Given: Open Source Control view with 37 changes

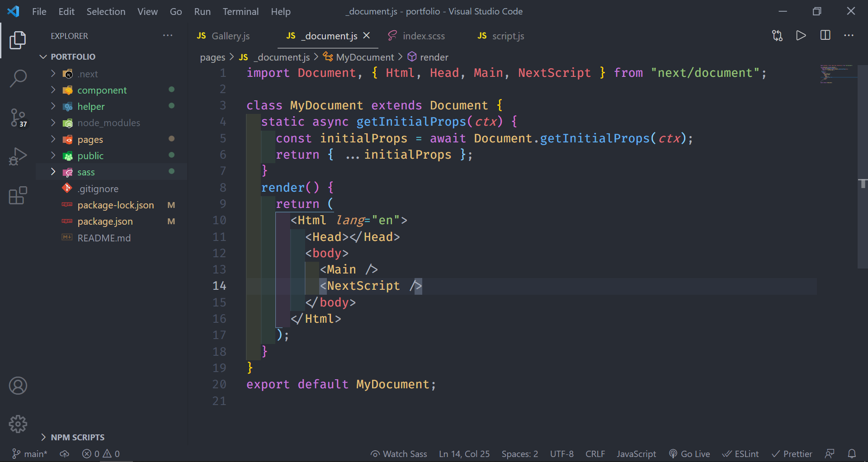Looking at the screenshot, I should click(18, 118).
